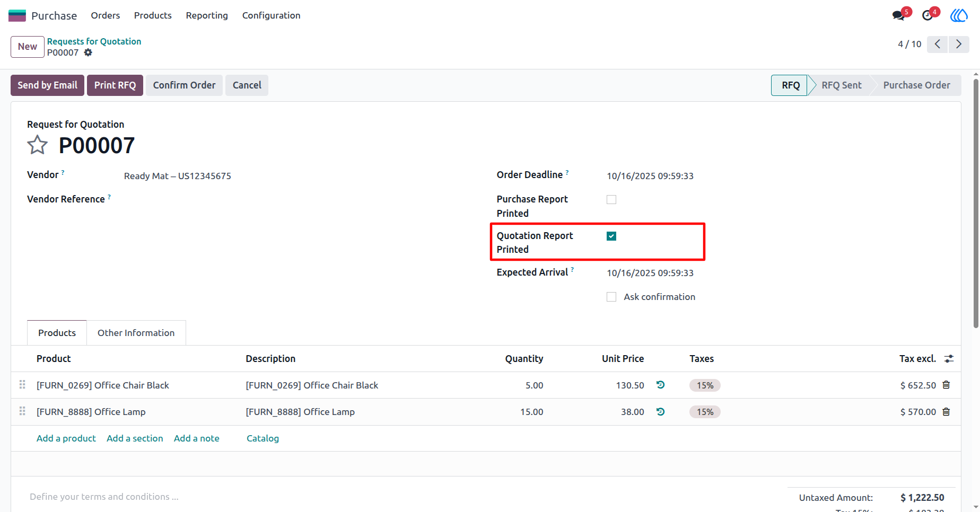Go to previous record arrow
The width and height of the screenshot is (980, 512).
[938, 44]
